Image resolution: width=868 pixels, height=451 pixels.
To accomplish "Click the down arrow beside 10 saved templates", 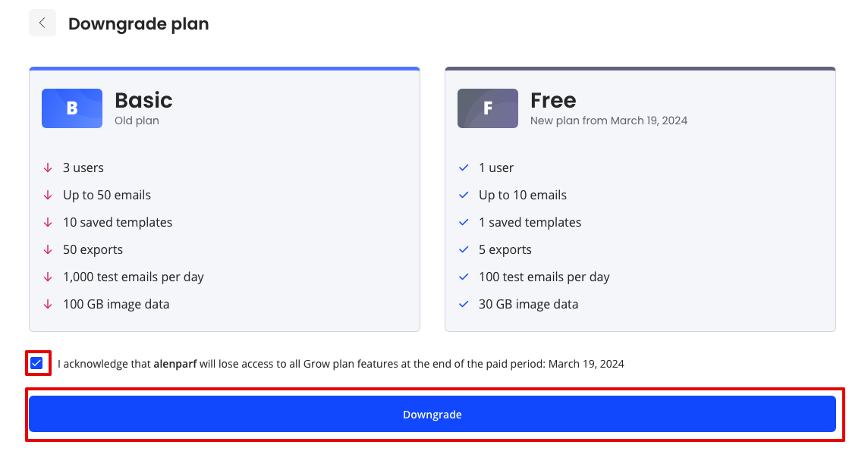I will [x=48, y=222].
